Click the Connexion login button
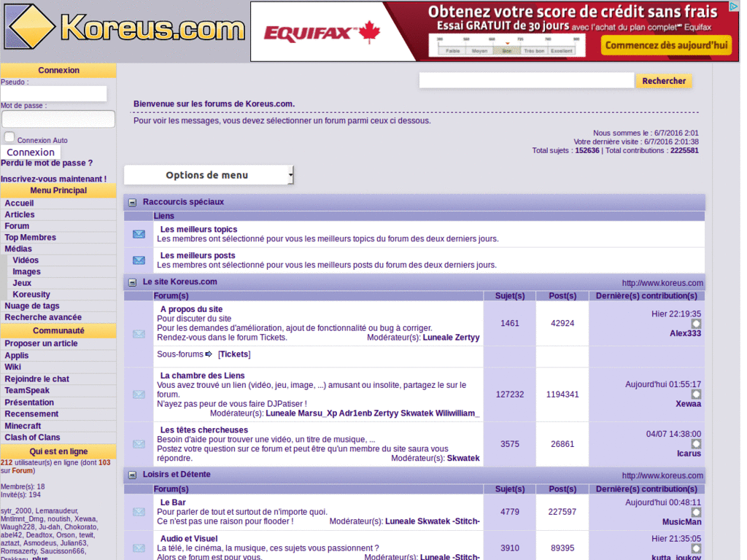 click(x=31, y=152)
